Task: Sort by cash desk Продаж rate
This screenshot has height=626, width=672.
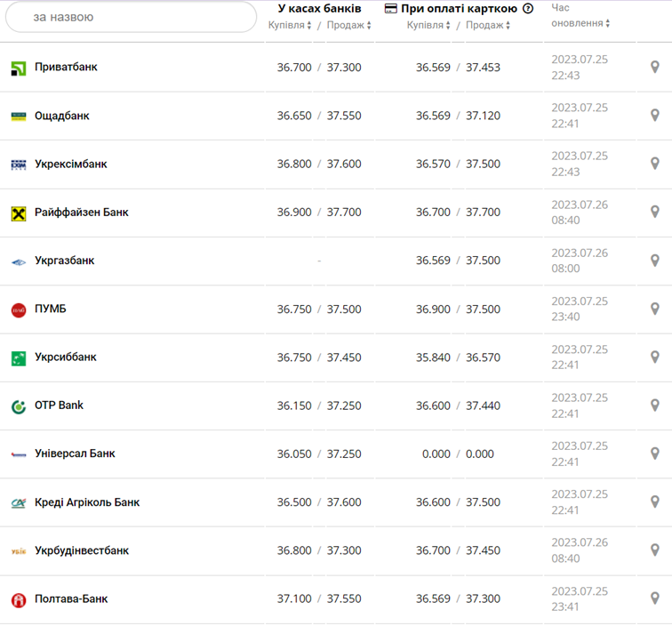Action: click(x=348, y=26)
